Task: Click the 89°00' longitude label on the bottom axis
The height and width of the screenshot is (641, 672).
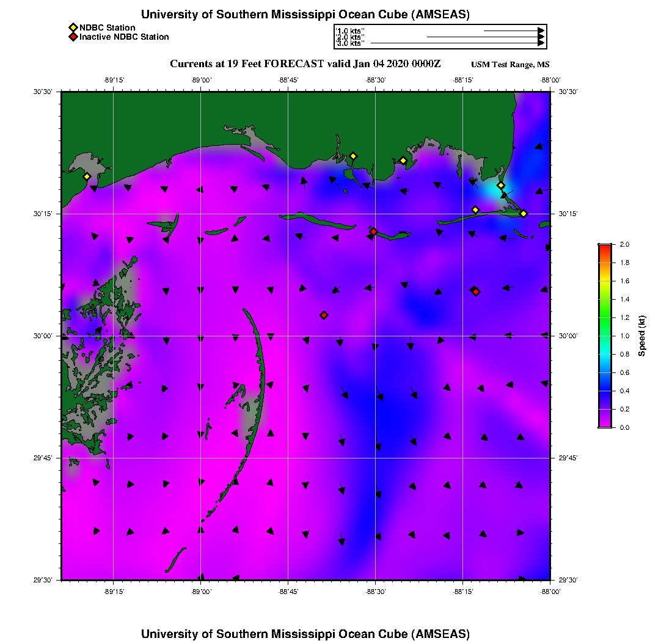Action: coord(201,592)
